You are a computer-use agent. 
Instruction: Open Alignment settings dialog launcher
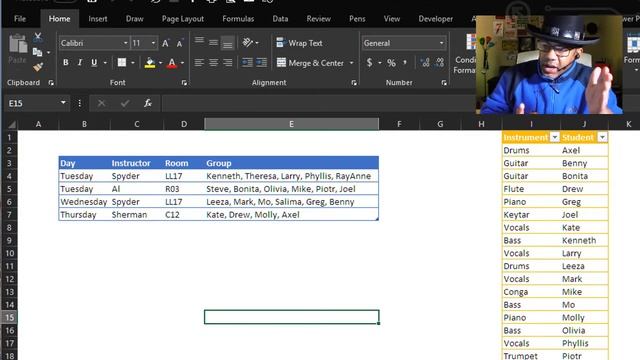click(354, 83)
